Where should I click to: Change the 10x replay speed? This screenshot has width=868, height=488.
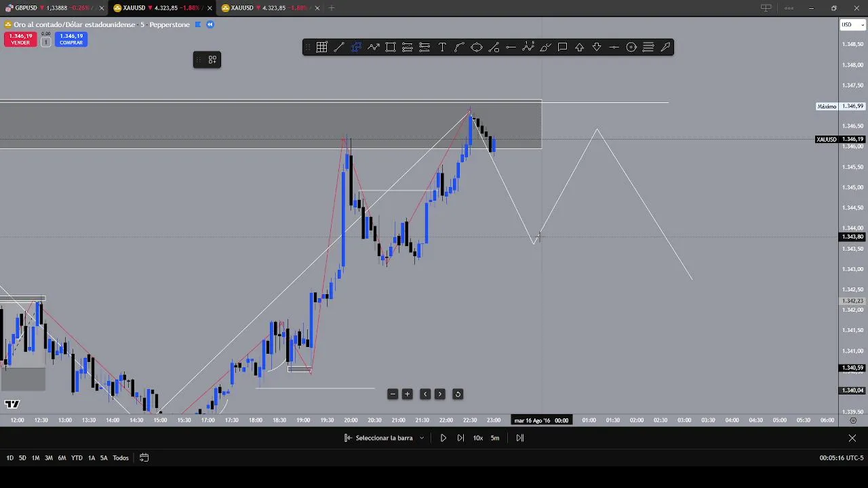pos(478,438)
